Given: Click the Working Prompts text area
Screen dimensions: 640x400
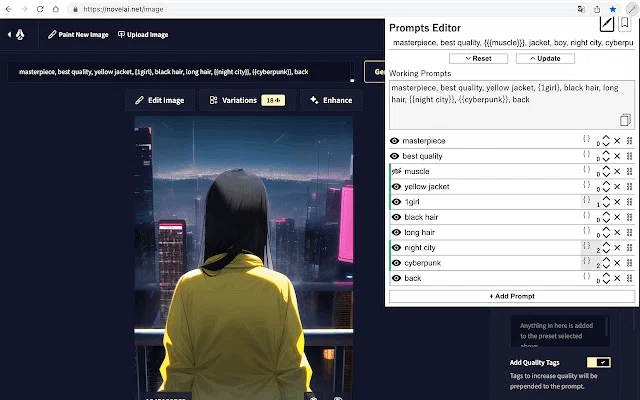Looking at the screenshot, I should click(x=512, y=105).
